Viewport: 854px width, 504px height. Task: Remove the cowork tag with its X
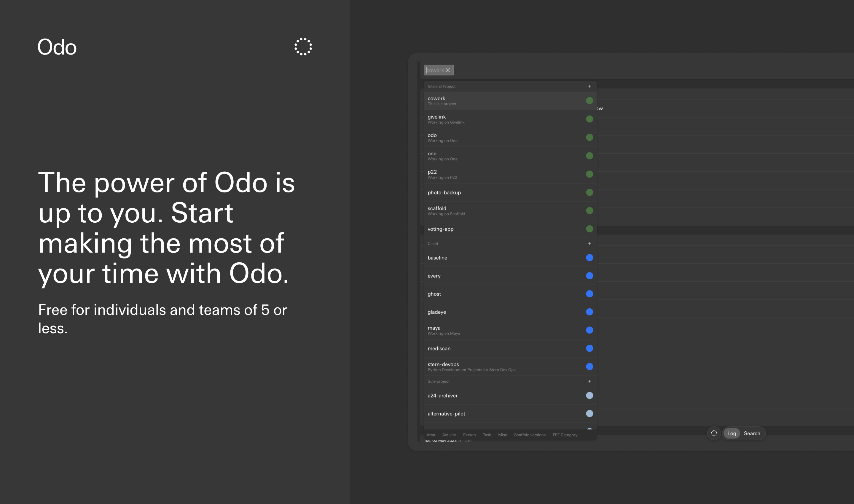[448, 70]
